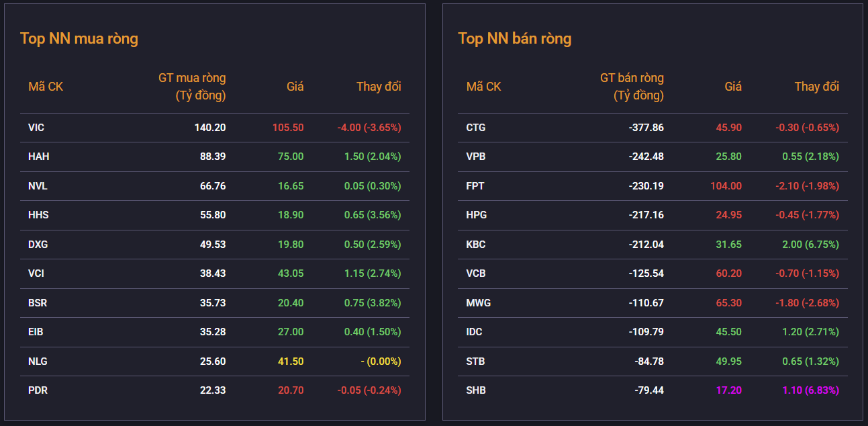This screenshot has height=426, width=868.
Task: Open the HAH stock symbol row
Action: click(x=38, y=157)
